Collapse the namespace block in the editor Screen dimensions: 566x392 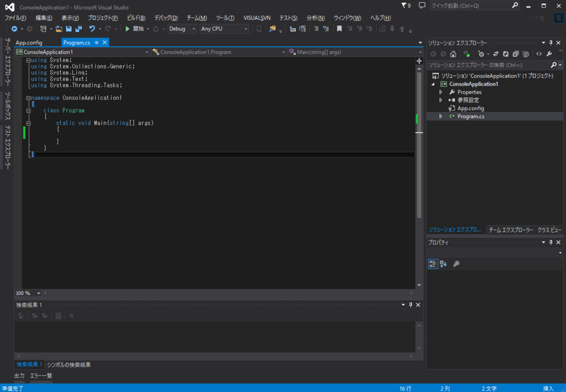coord(28,98)
